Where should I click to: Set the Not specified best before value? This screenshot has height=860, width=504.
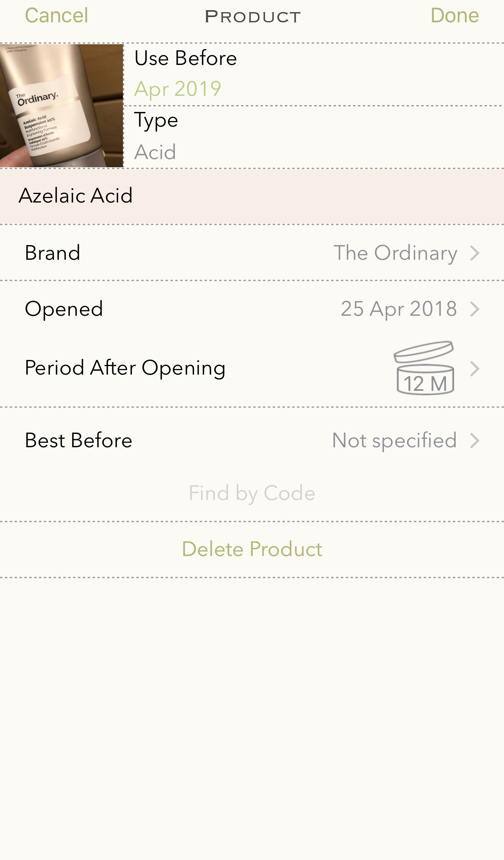pyautogui.click(x=394, y=441)
